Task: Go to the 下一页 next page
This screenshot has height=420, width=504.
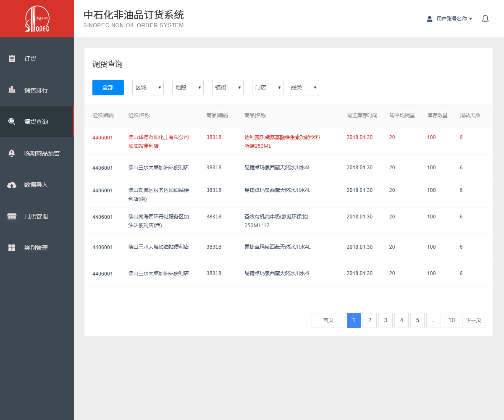Action: 473,320
